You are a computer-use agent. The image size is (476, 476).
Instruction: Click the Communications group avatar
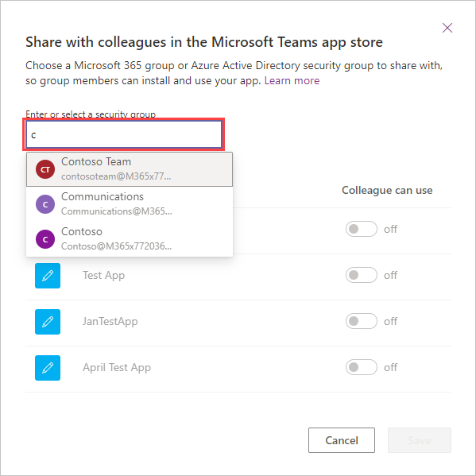[45, 204]
